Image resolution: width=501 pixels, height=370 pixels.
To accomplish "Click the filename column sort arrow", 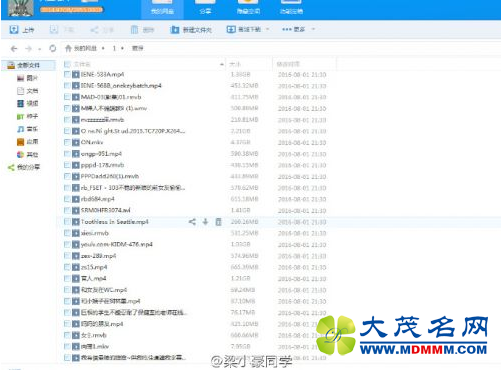I will pos(222,64).
